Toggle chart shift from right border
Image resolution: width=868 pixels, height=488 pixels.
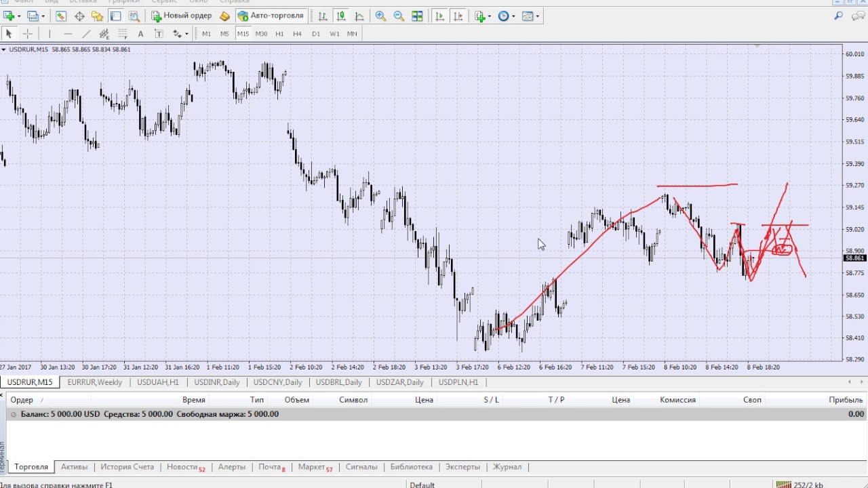pos(458,16)
